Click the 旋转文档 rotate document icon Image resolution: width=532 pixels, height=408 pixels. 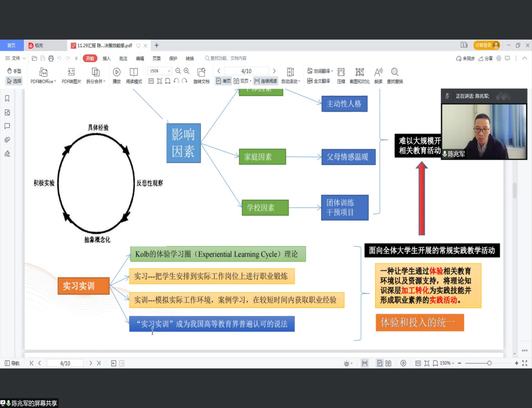(x=201, y=72)
